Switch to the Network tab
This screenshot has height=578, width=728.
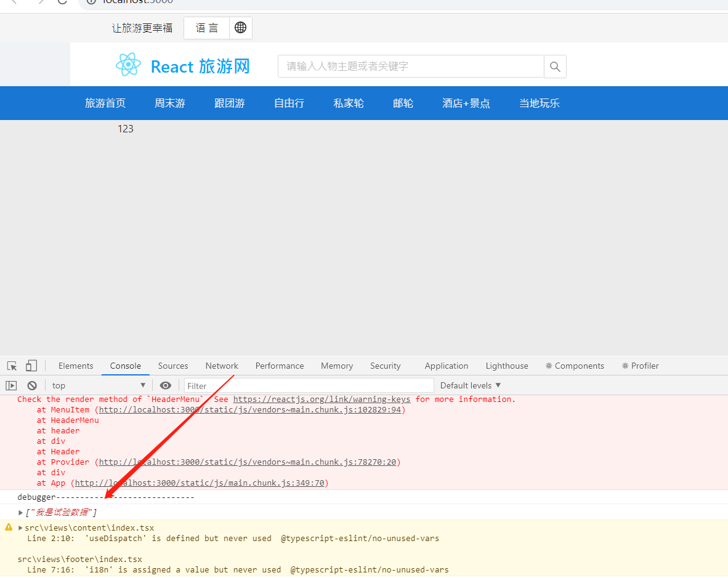(221, 365)
